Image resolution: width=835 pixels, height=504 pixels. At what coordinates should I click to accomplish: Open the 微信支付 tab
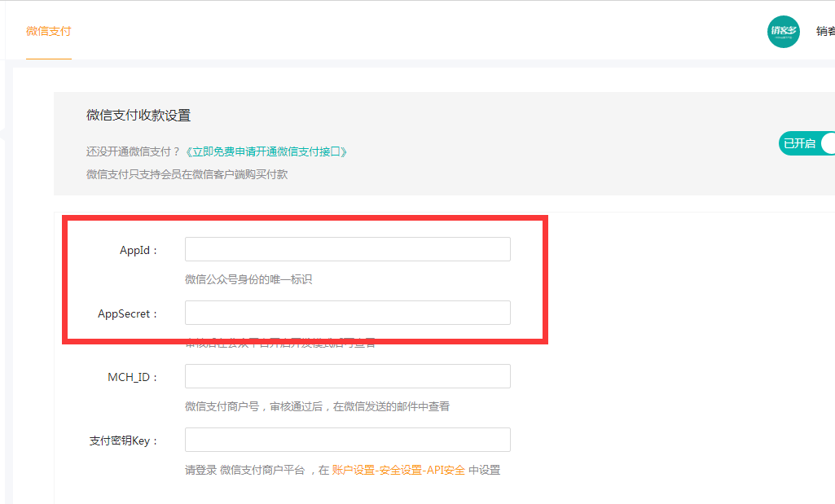coord(48,32)
